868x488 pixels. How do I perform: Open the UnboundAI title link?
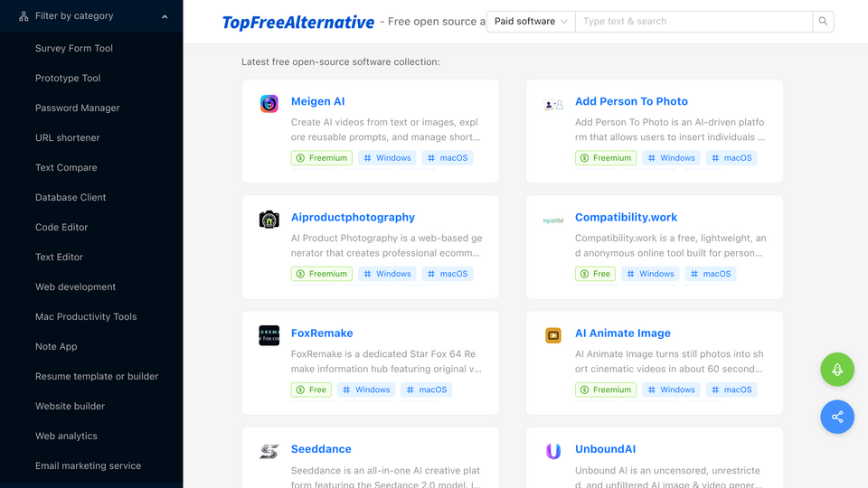605,449
